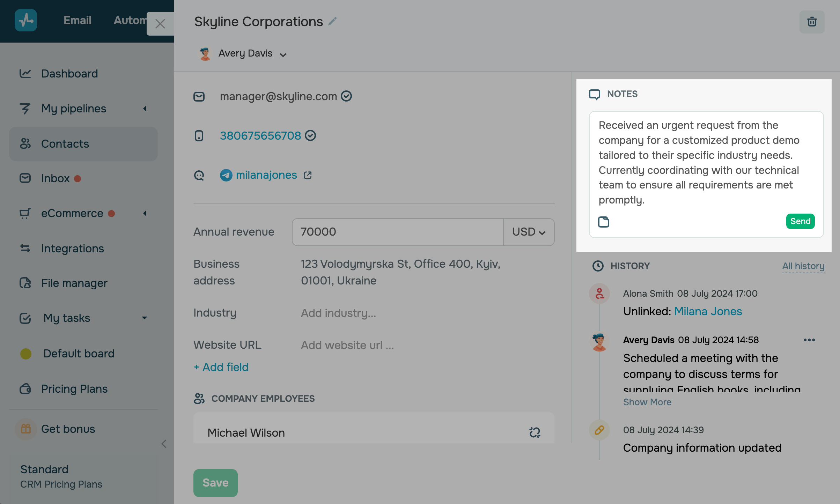Click the three-dot menu on Avery Davis note

(x=809, y=340)
